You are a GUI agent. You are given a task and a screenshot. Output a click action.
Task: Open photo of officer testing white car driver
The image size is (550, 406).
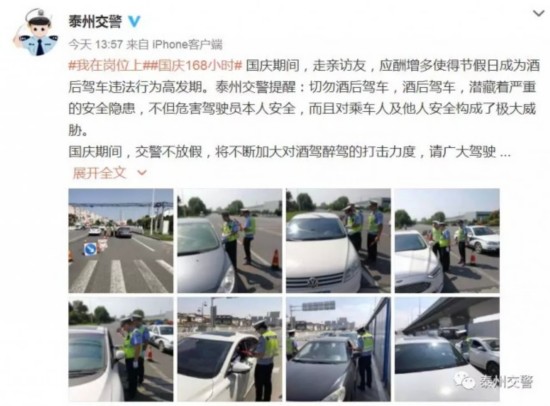click(229, 349)
